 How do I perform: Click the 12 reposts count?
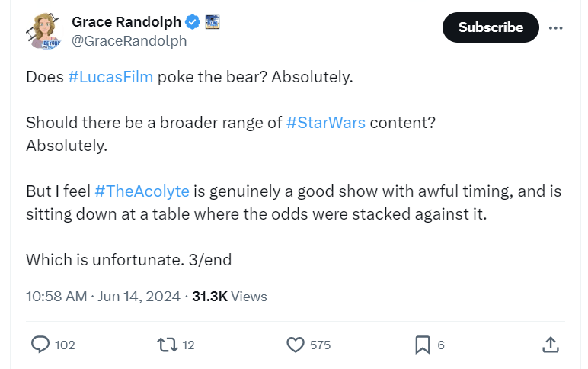189,345
